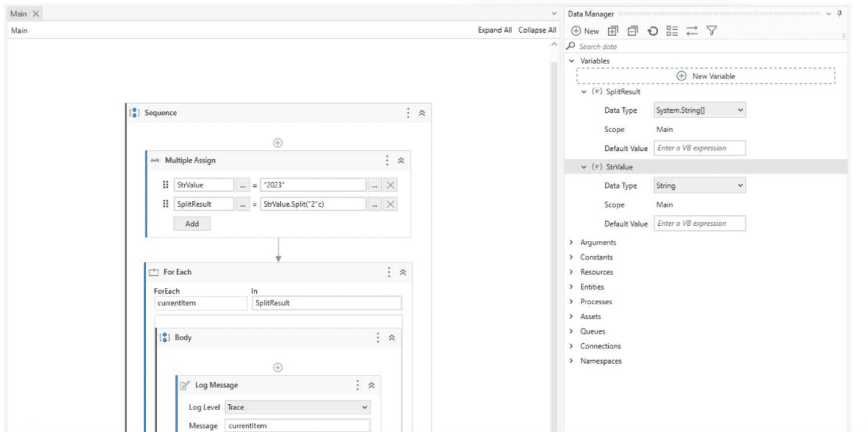Screen dimensions: 868x432
Task: Open expression editor beside the StrValue To field
Action: (x=243, y=186)
